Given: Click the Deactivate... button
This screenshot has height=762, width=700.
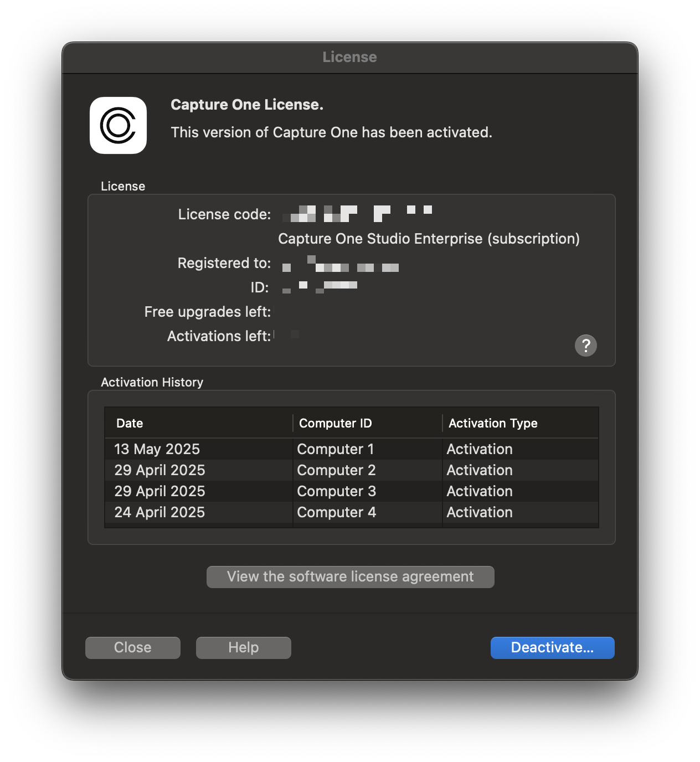Looking at the screenshot, I should [552, 647].
